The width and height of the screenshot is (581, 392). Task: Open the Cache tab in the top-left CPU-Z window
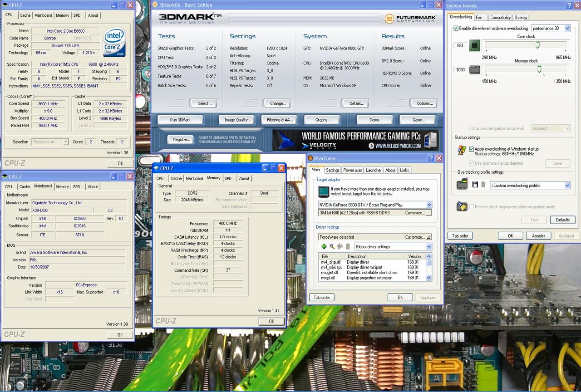pos(25,15)
